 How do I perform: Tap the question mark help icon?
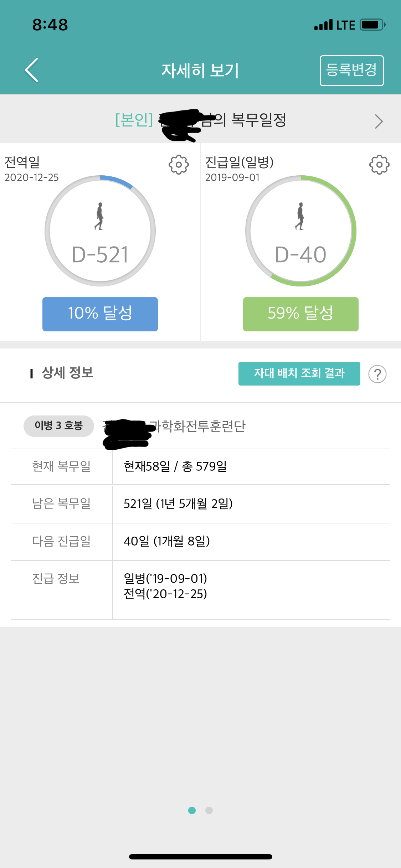pos(377,374)
